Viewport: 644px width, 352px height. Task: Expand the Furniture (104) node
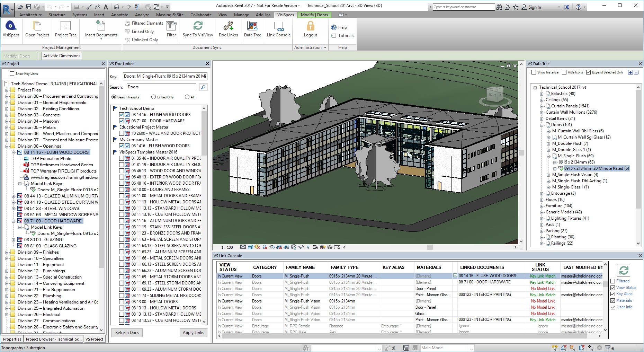coord(542,206)
